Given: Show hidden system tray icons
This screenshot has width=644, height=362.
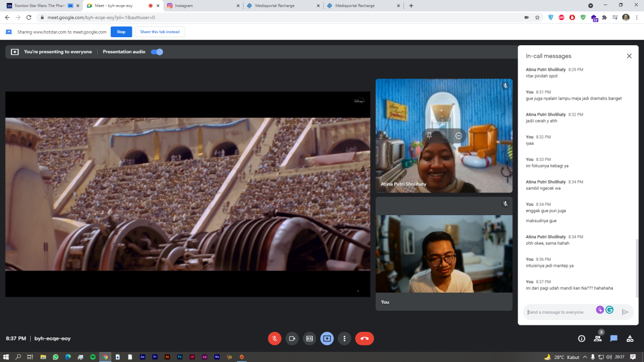Looking at the screenshot, I should coord(585,357).
